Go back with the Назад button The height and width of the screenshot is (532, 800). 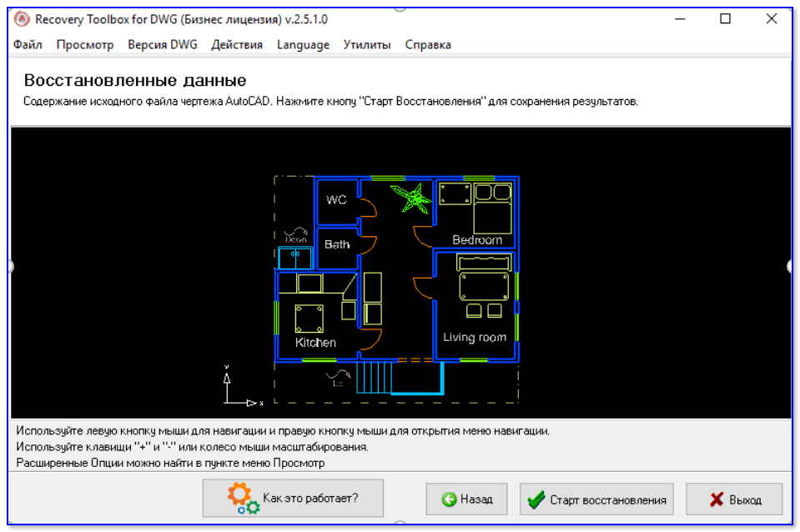tap(467, 499)
